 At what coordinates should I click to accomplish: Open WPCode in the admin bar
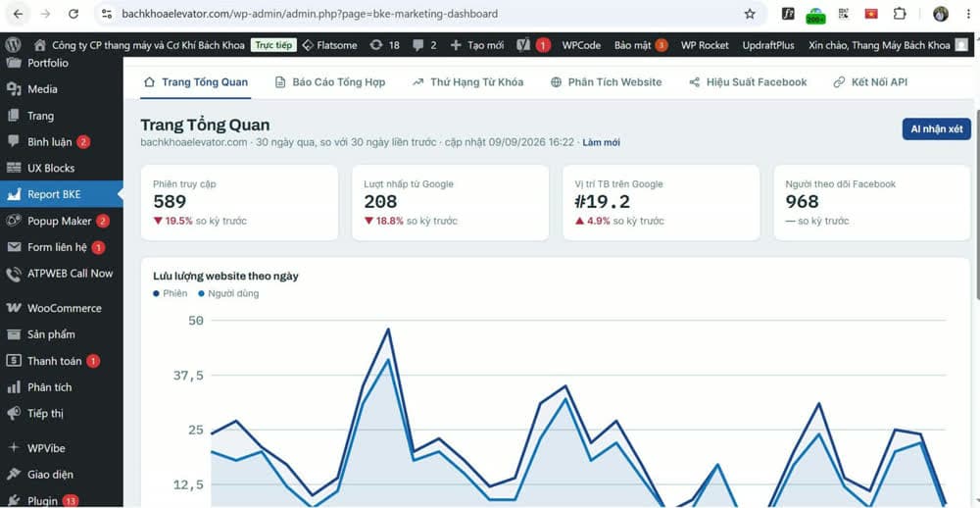[581, 45]
